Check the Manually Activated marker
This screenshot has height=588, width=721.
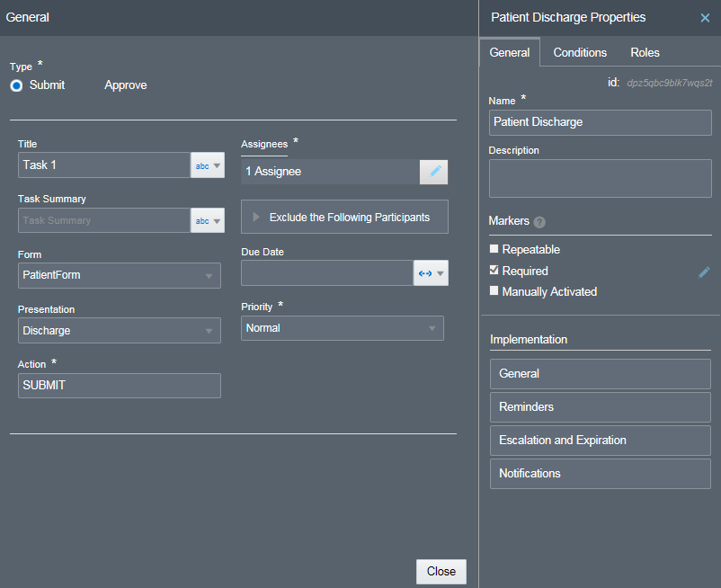[x=494, y=291]
